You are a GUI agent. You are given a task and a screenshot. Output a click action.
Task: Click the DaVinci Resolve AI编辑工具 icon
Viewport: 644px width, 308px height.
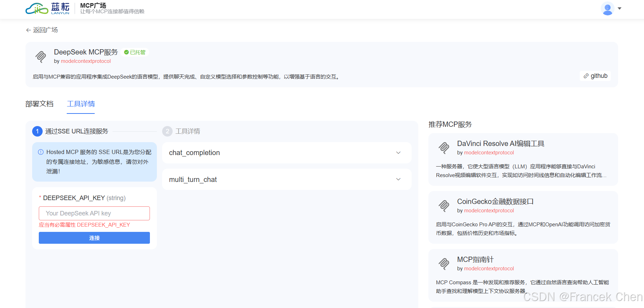click(x=444, y=148)
